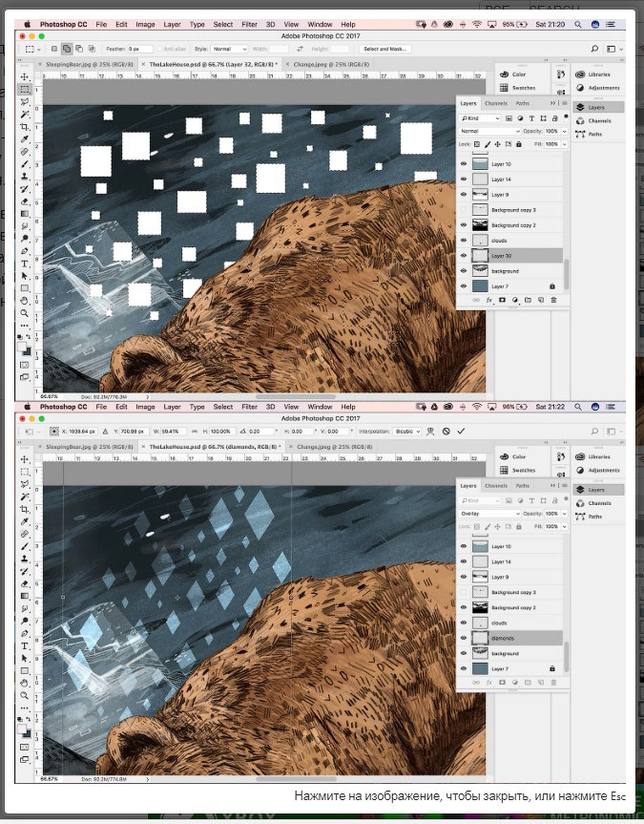Cancel transform icon in lower window
The height and width of the screenshot is (824, 644).
(x=446, y=431)
